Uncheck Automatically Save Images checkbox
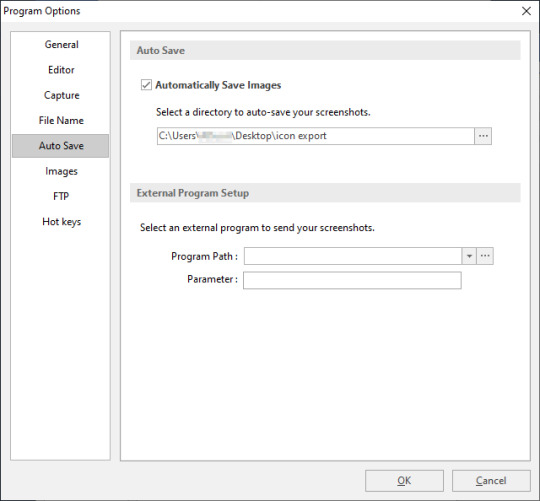This screenshot has width=540, height=501. (146, 85)
